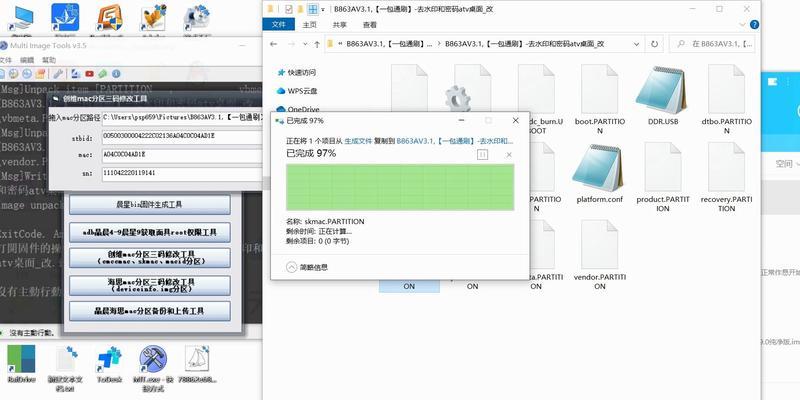Select OneDrive in navigation pane
800x400 pixels.
298,109
